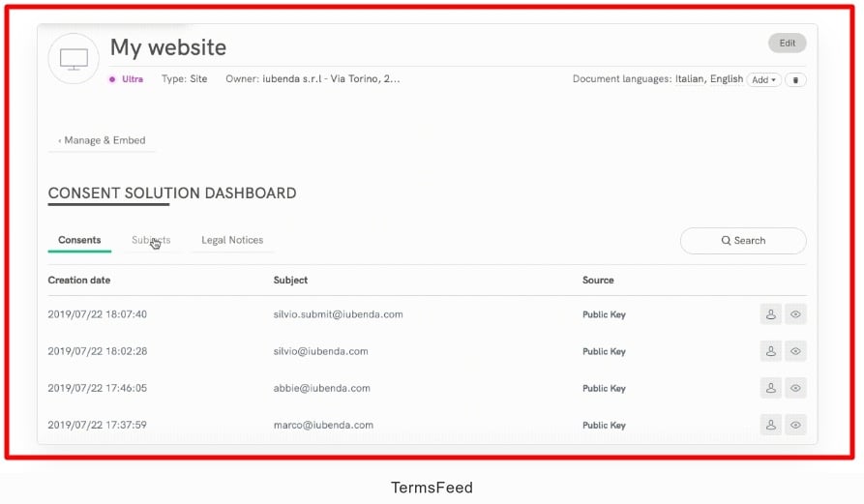Screen dimensions: 864x504
Task: Click Public Key in marco@iubenda.com row
Action: pyautogui.click(x=604, y=426)
